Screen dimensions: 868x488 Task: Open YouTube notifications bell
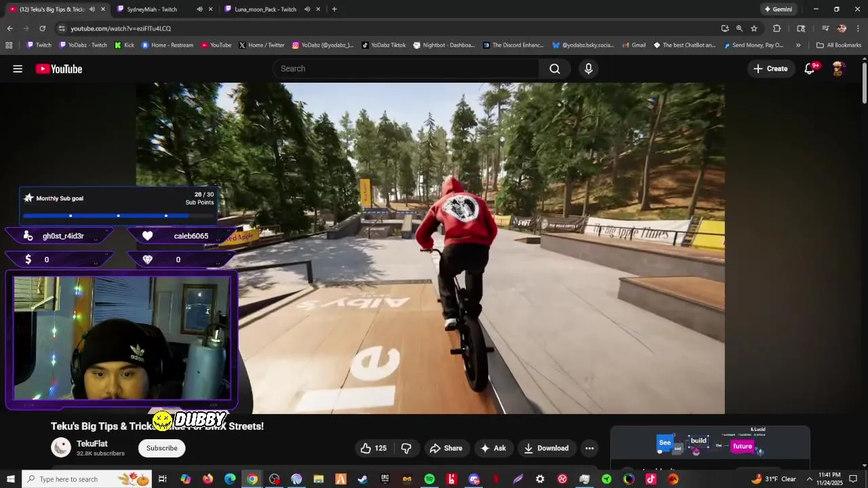pos(809,68)
